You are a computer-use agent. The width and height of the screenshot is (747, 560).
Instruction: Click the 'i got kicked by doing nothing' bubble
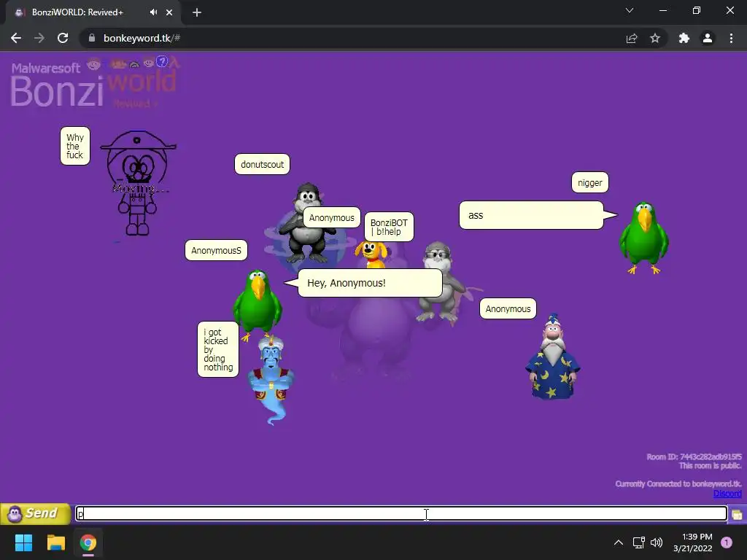pos(218,349)
